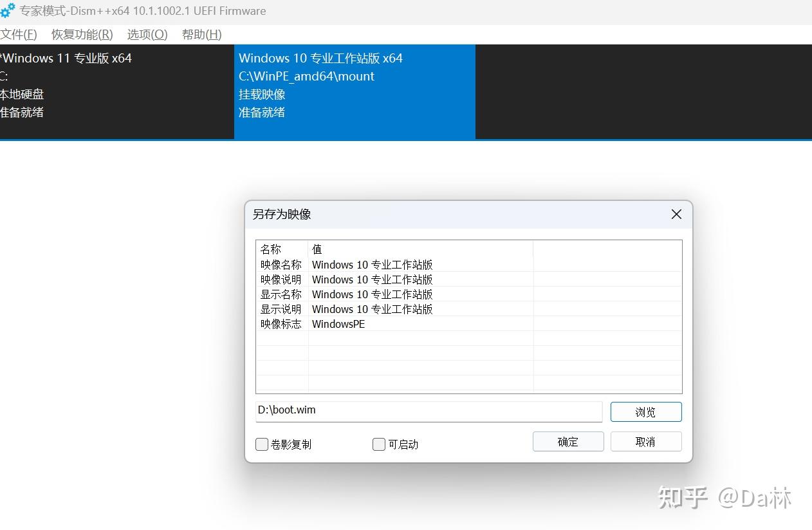
Task: Click the Dism++ gear icon in title bar
Action: pyautogui.click(x=8, y=11)
